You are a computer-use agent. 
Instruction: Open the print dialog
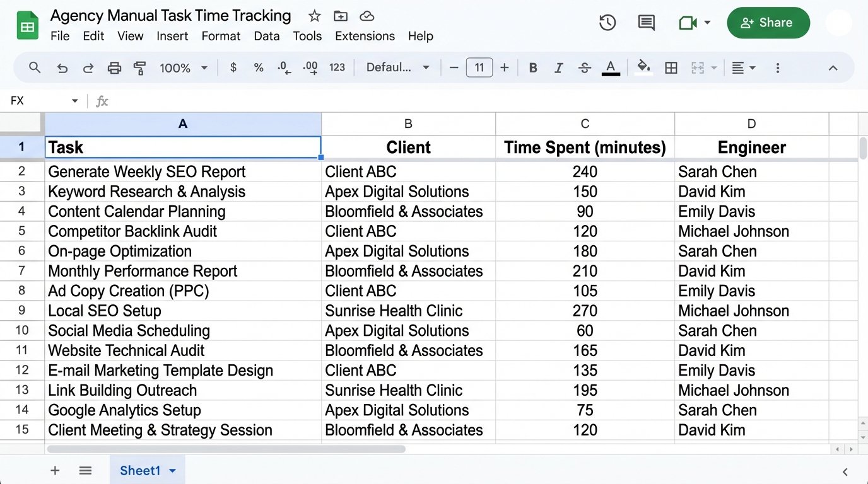(114, 67)
